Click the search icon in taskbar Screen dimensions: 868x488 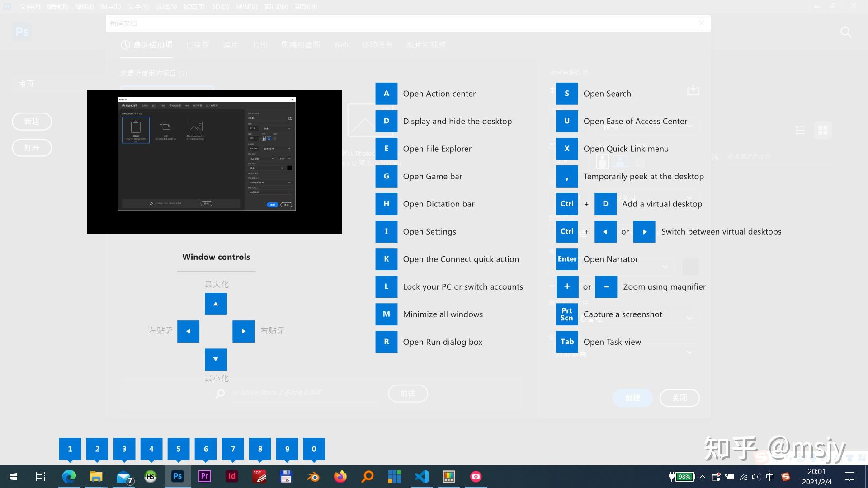point(367,476)
